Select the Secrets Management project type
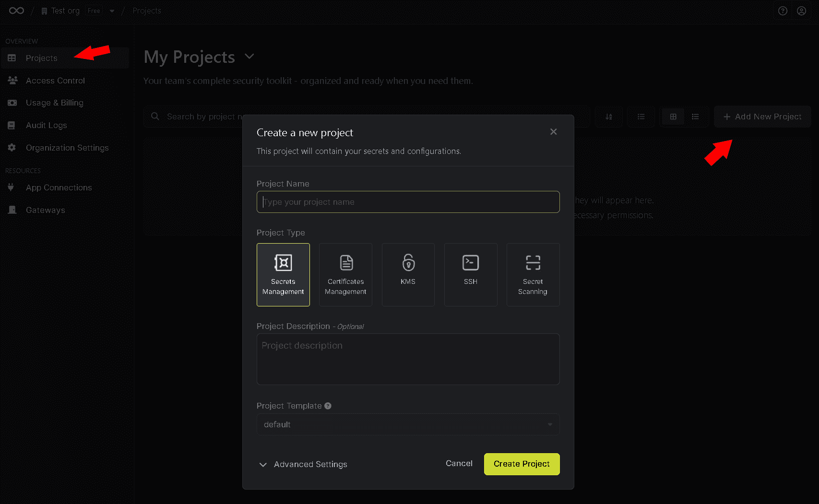 click(x=283, y=274)
